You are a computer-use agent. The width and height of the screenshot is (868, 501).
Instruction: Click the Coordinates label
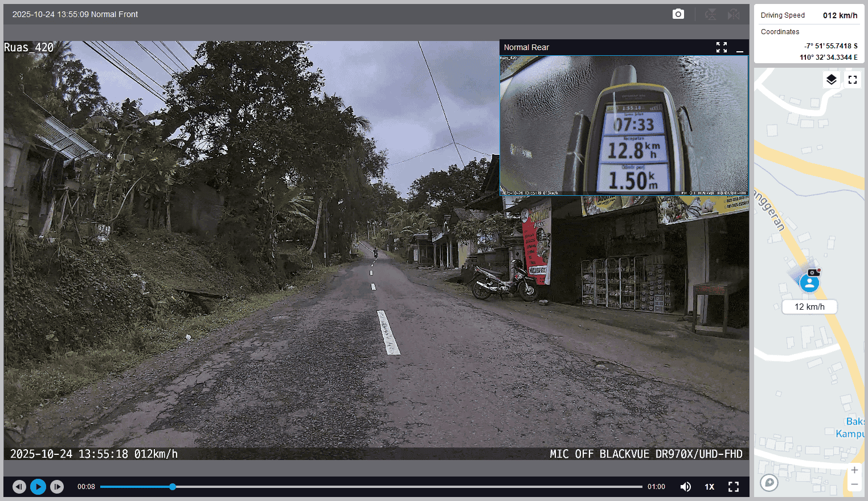point(780,32)
